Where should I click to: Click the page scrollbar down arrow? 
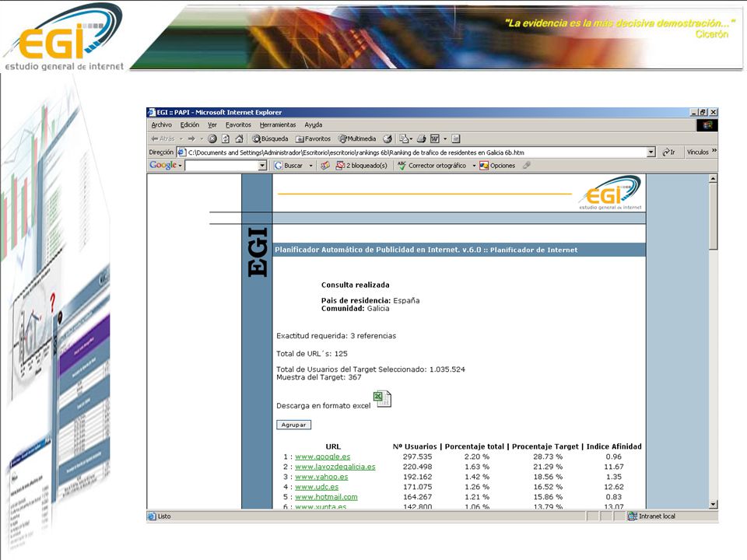tap(714, 504)
